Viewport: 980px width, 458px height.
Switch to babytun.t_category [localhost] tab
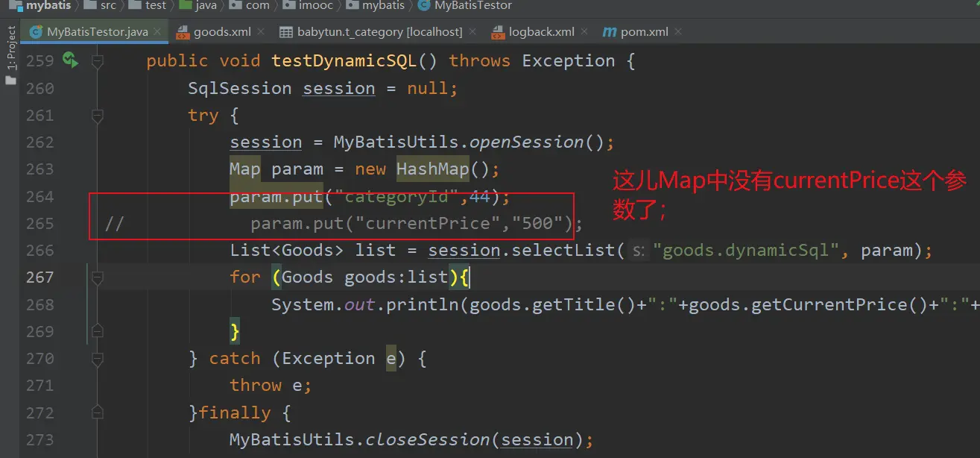coord(379,32)
